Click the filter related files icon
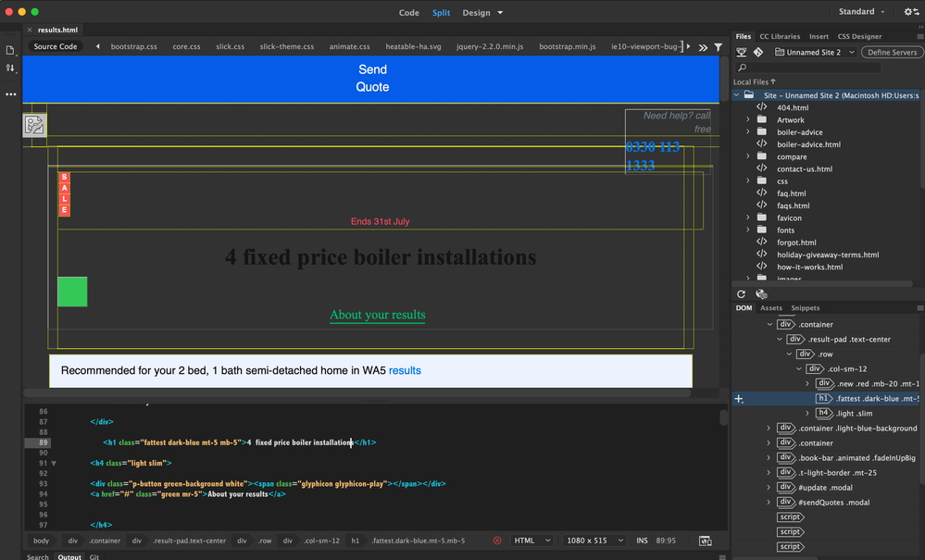925x560 pixels. pos(719,46)
